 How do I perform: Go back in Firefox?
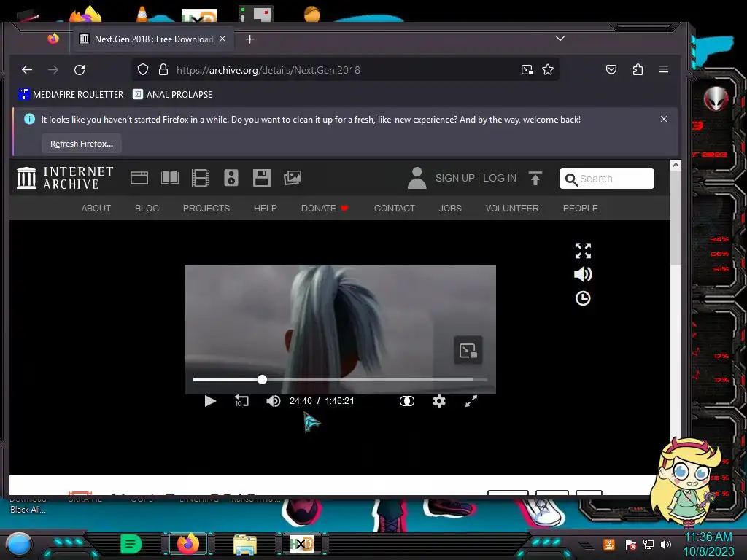[x=27, y=70]
